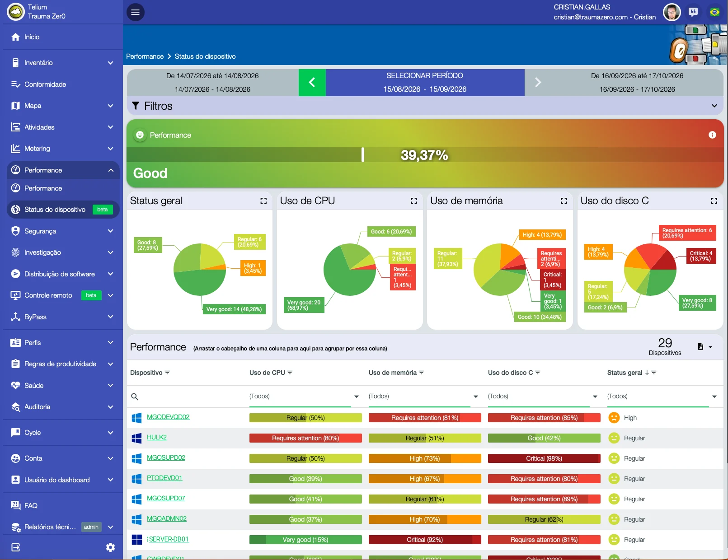Open filter icon on Uso de CPU column
This screenshot has height=560, width=728.
click(x=290, y=373)
